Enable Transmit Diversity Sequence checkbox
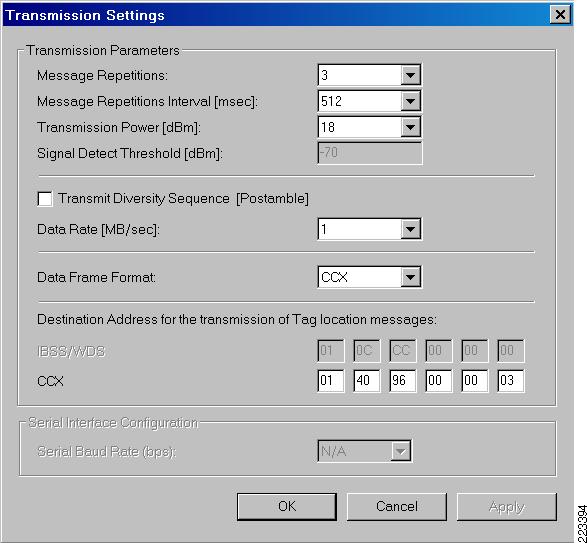 pos(45,199)
